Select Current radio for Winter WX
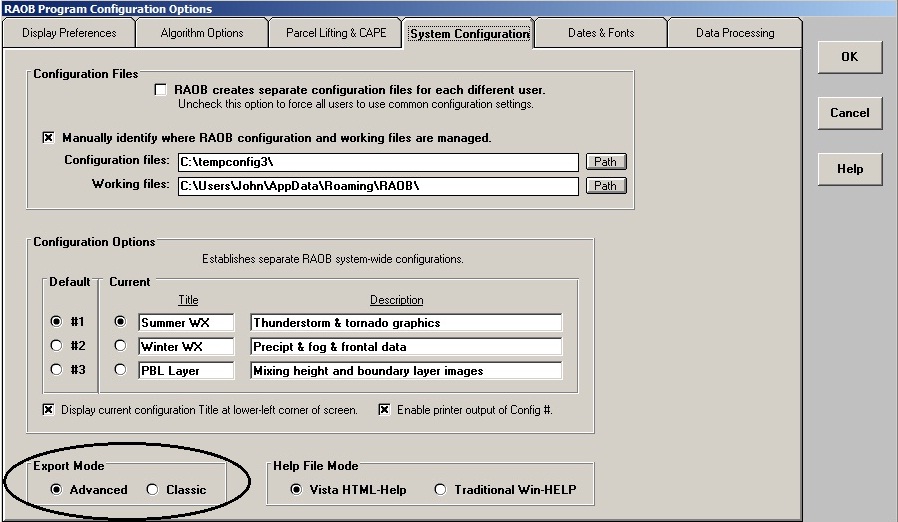The height and width of the screenshot is (522, 898). pos(120,346)
